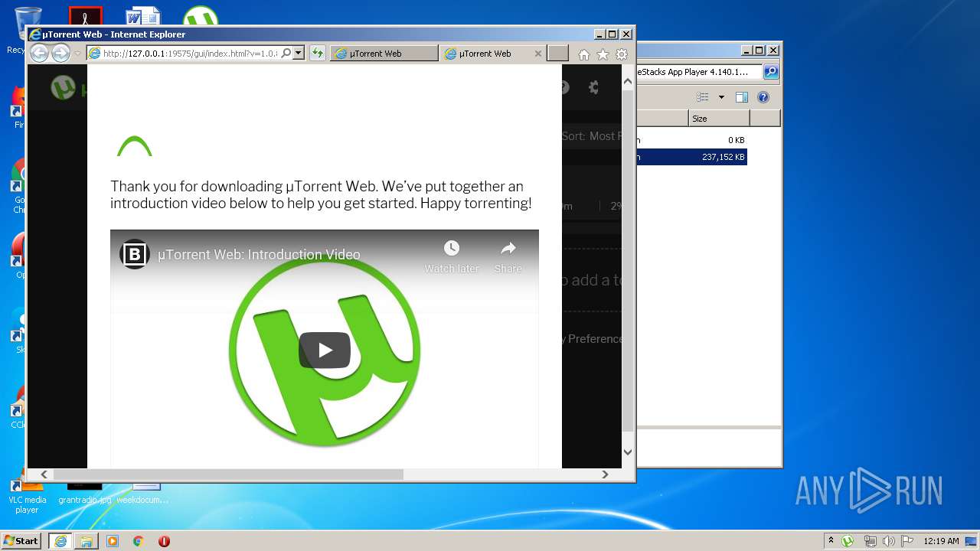The height and width of the screenshot is (551, 980).
Task: Maximize the Internet Explorer window
Action: click(x=612, y=34)
